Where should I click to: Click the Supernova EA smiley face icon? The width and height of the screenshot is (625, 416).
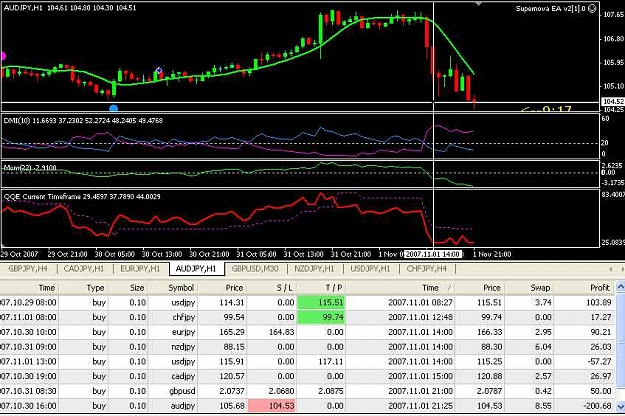coord(592,8)
